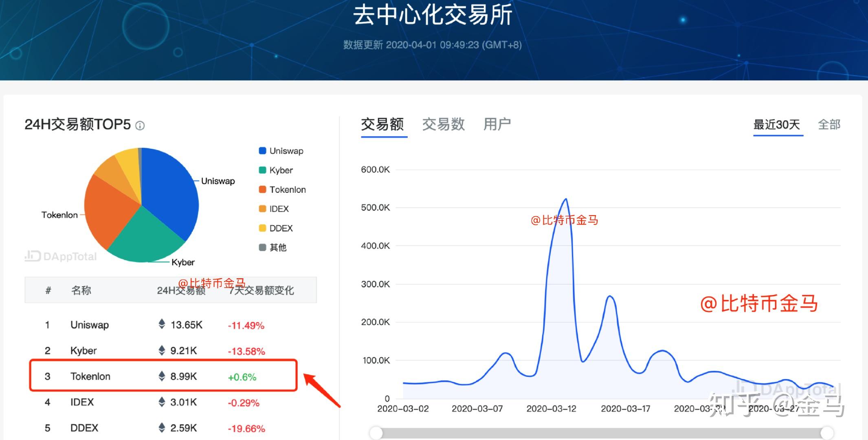This screenshot has height=440, width=868.
Task: Select the 全部 time range
Action: pyautogui.click(x=829, y=124)
